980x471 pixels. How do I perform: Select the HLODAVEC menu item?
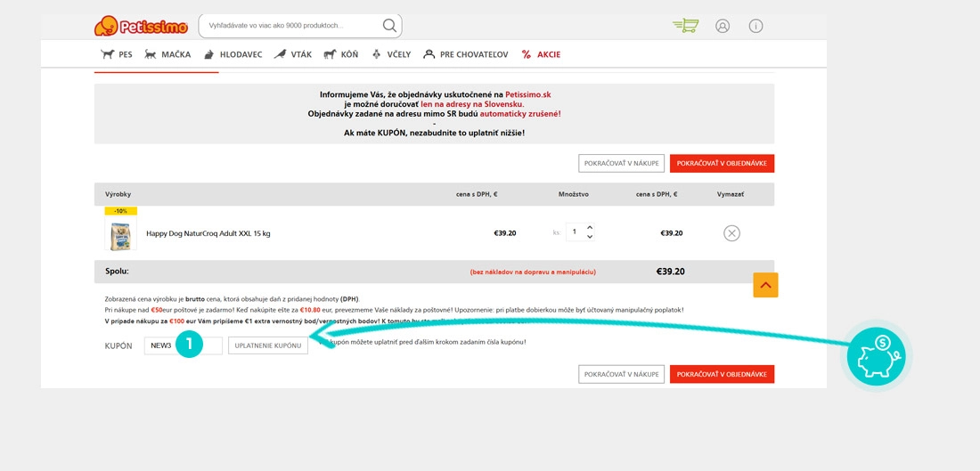click(x=233, y=54)
